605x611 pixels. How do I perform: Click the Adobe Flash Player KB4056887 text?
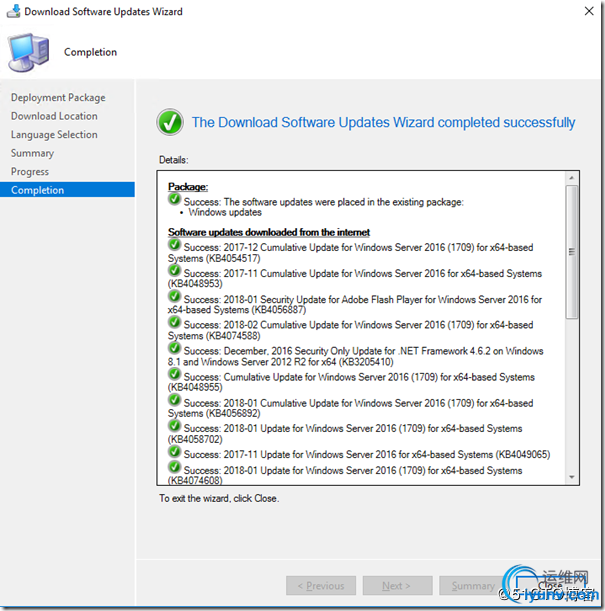click(355, 305)
